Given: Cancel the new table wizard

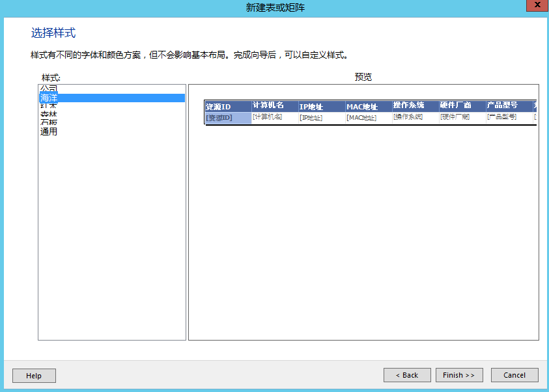Looking at the screenshot, I should (514, 375).
